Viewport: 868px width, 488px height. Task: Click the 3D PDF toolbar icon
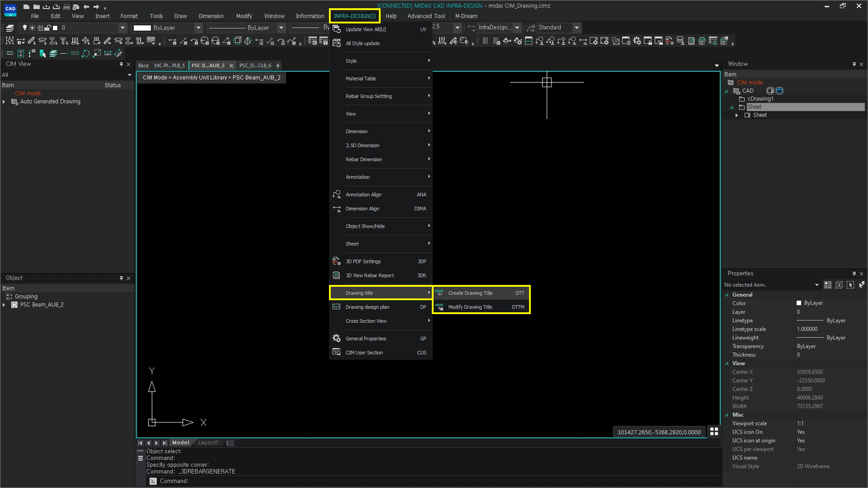(669, 41)
